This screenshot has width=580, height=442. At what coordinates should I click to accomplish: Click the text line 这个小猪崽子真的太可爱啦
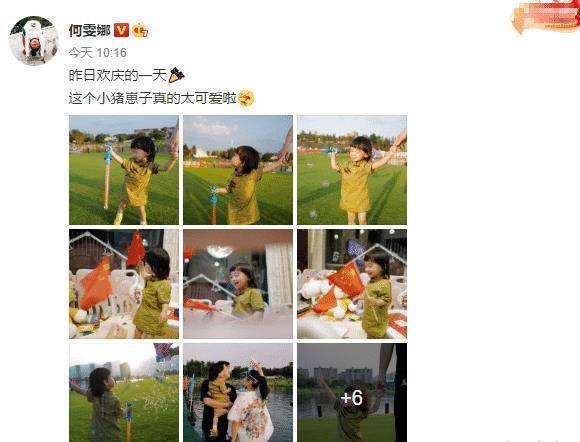152,98
